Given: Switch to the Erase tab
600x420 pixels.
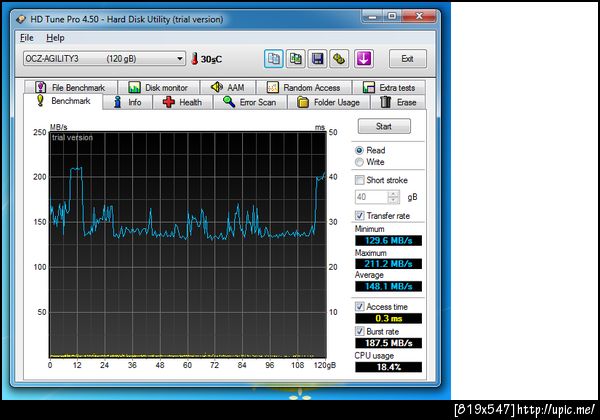Looking at the screenshot, I should [398, 102].
